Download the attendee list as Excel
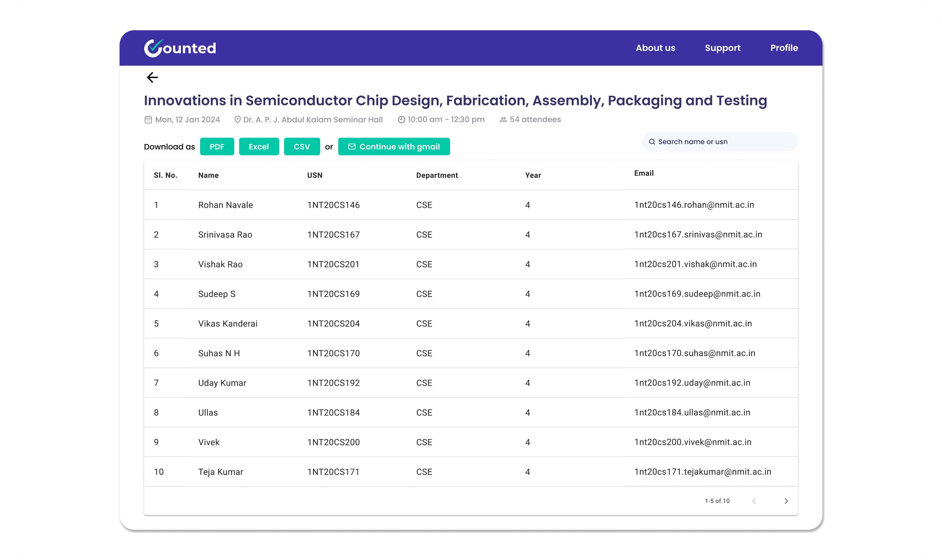The height and width of the screenshot is (560, 942). pos(259,146)
